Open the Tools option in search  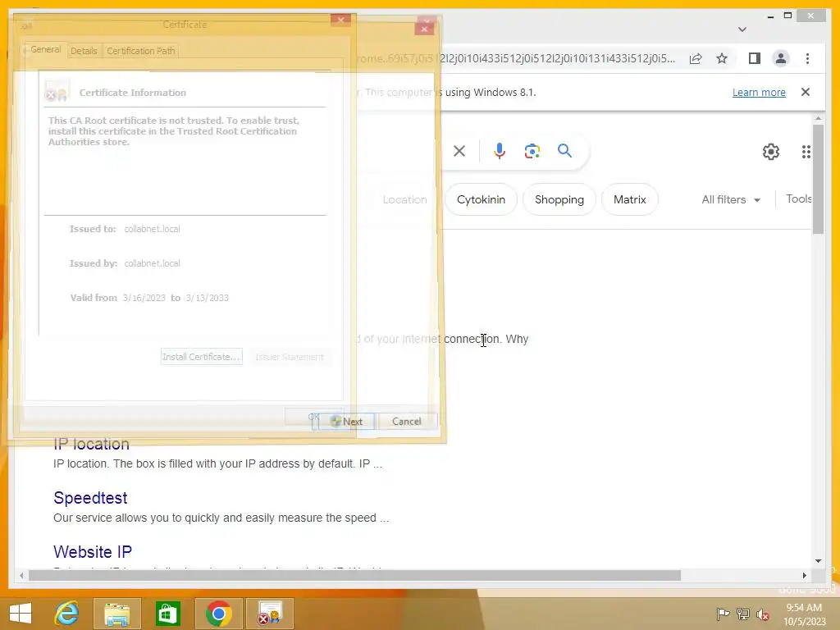pos(798,199)
